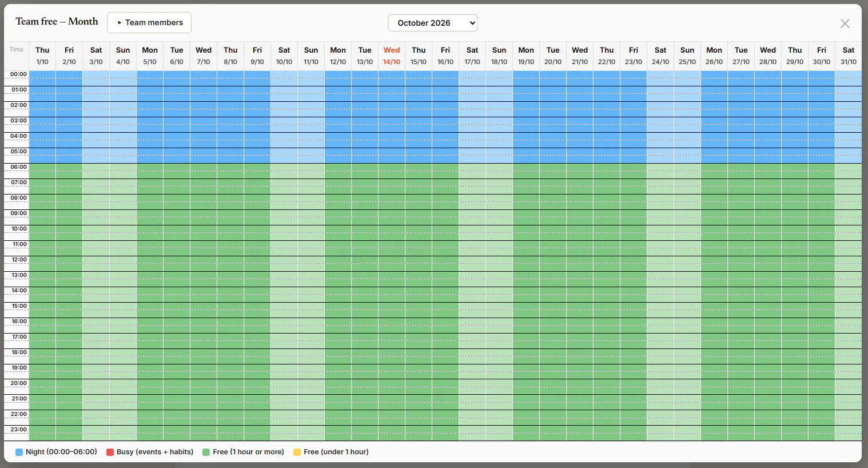Select the Sat 31/10 column header
The image size is (868, 468).
[x=849, y=56]
